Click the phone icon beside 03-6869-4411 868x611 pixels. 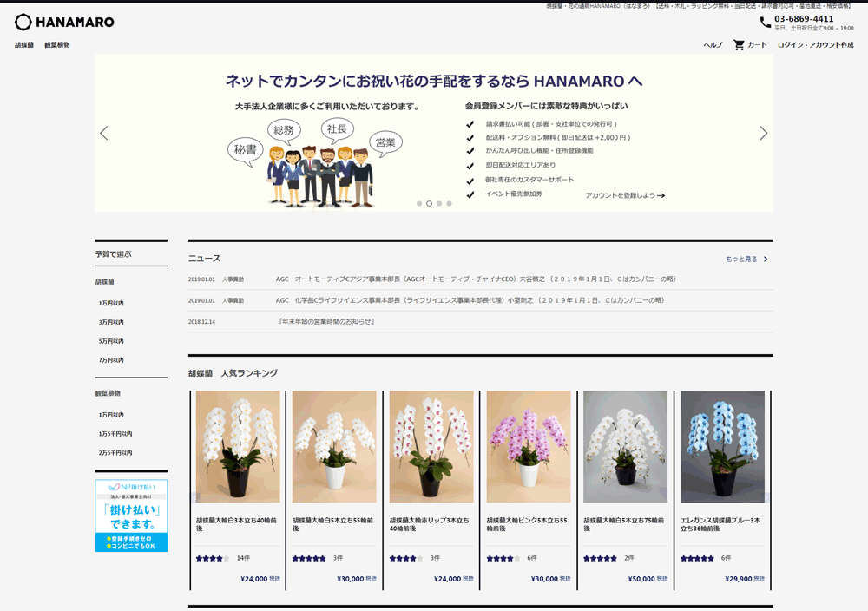tap(765, 23)
